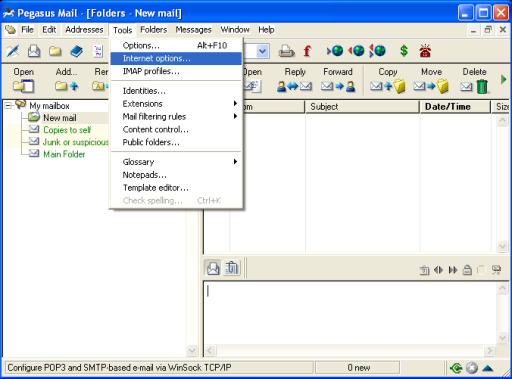
Task: Click the red f font icon
Action: [x=307, y=51]
